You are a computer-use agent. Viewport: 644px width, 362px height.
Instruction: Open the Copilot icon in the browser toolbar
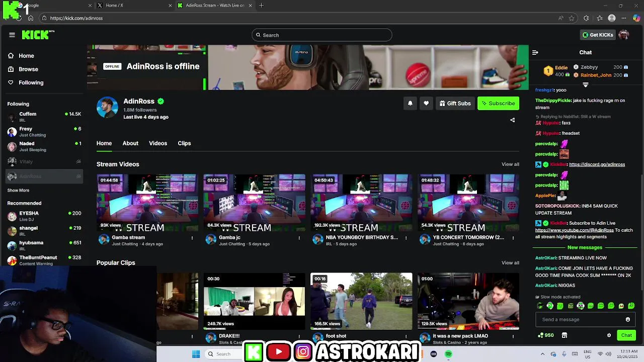[x=637, y=18]
